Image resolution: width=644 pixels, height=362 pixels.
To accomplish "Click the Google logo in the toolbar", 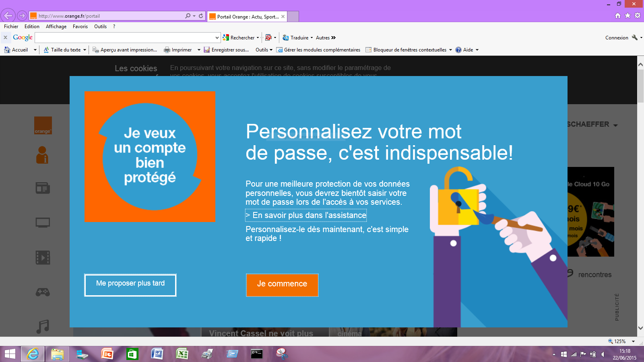I will pos(23,37).
